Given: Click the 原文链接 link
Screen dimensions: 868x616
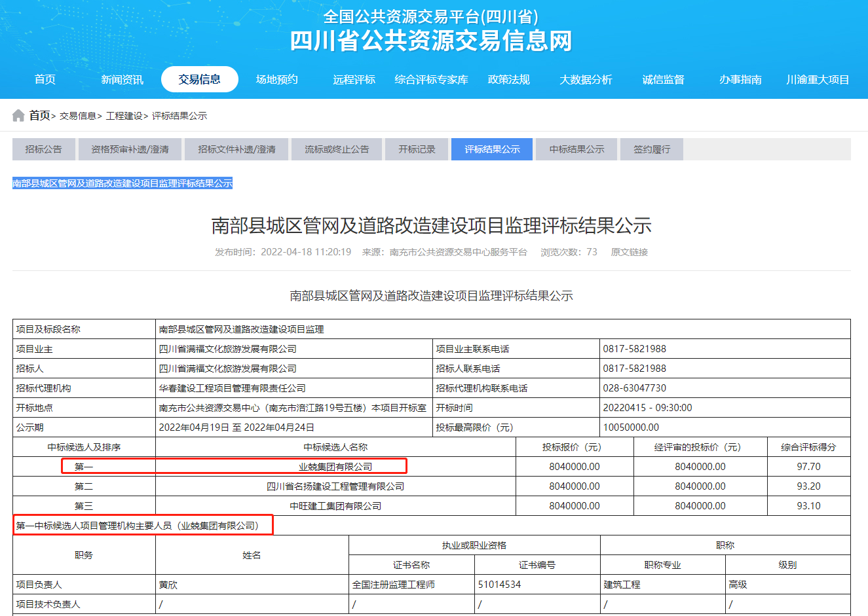Looking at the screenshot, I should coord(629,252).
